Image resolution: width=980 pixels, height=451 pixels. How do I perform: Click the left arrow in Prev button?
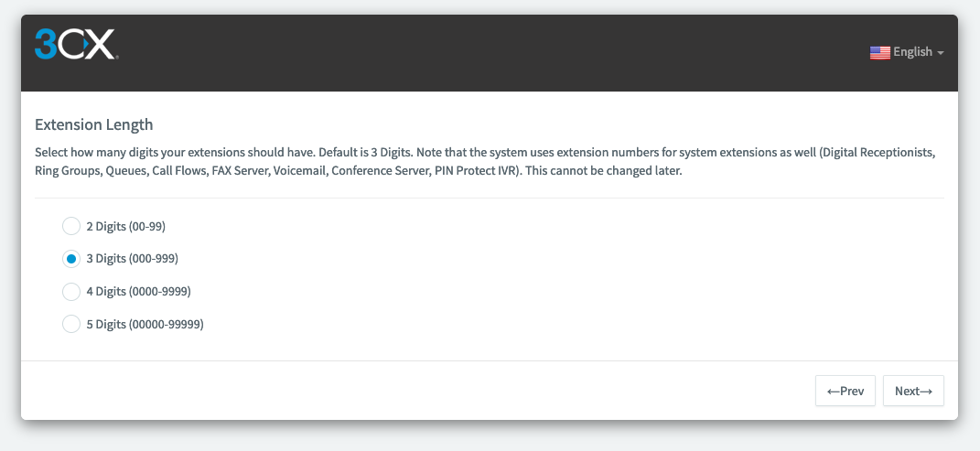pos(833,392)
